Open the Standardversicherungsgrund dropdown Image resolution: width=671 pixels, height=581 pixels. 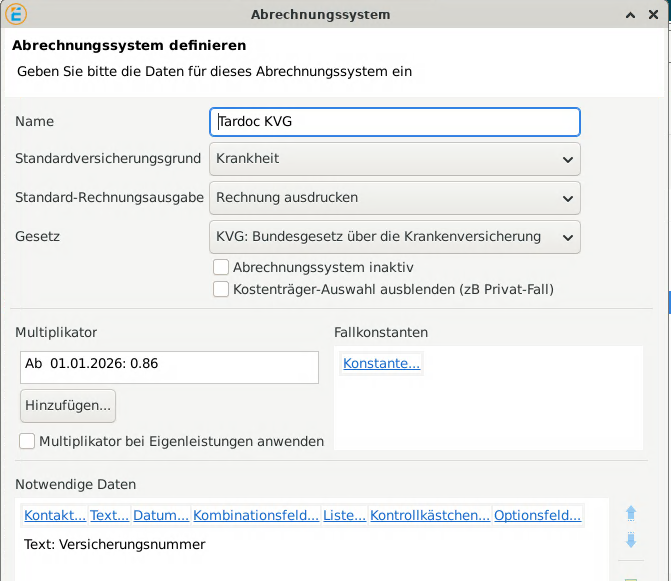pyautogui.click(x=395, y=159)
